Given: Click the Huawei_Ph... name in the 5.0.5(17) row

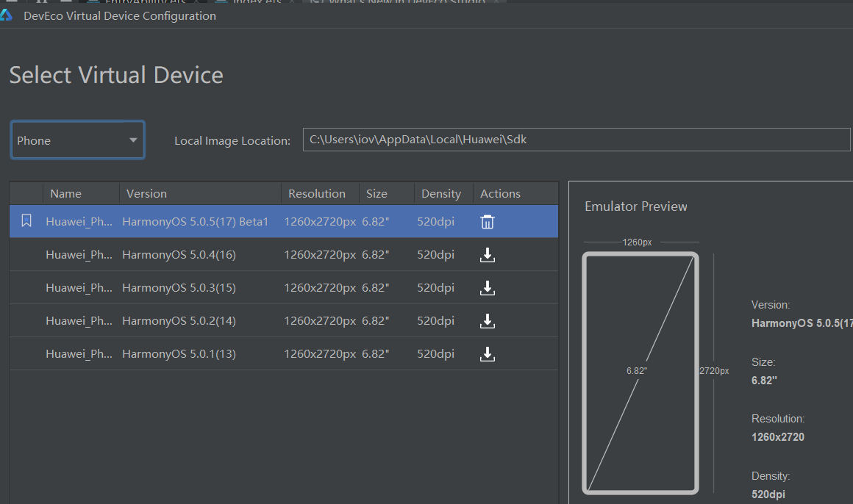Looking at the screenshot, I should pyautogui.click(x=79, y=222).
